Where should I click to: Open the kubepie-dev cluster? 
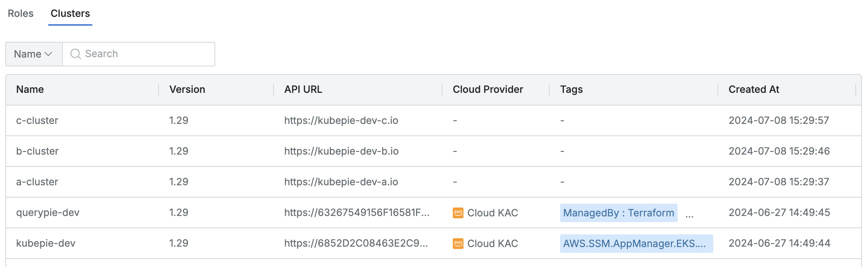(x=46, y=243)
